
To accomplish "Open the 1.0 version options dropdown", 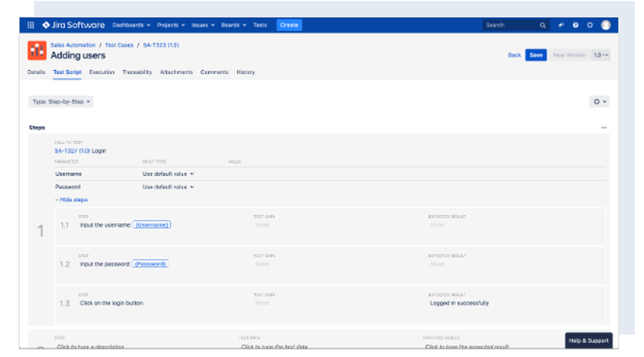I will (601, 55).
